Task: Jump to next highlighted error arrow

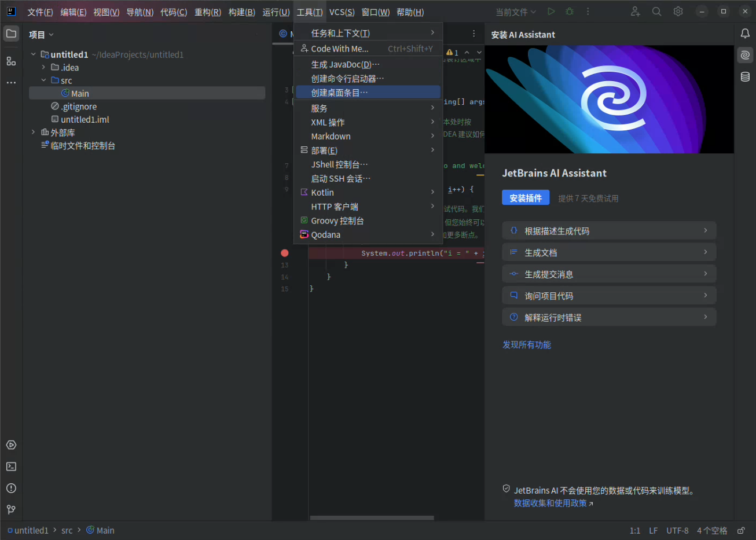Action: point(479,53)
